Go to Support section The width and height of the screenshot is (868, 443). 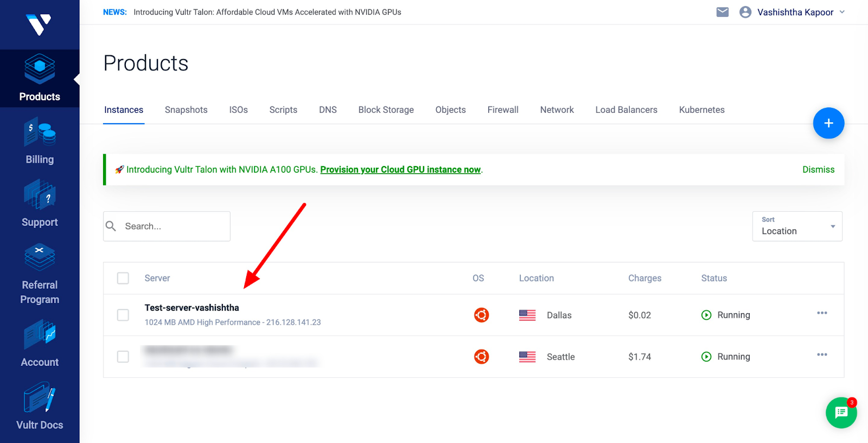tap(40, 204)
